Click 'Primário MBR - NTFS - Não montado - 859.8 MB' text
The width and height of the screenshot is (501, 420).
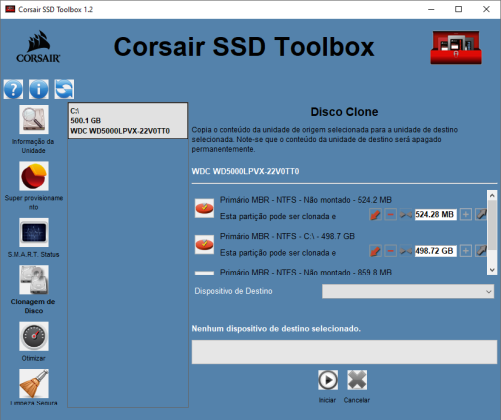306,272
